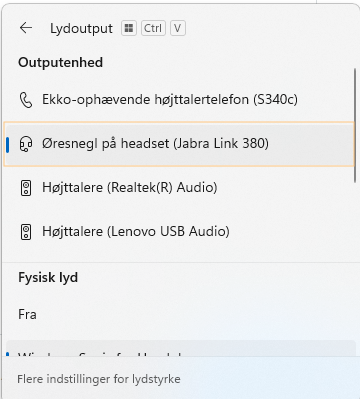360x399 pixels.
Task: Switch output to Højttalere (Realtek(R) Audio)
Action: coord(179,188)
